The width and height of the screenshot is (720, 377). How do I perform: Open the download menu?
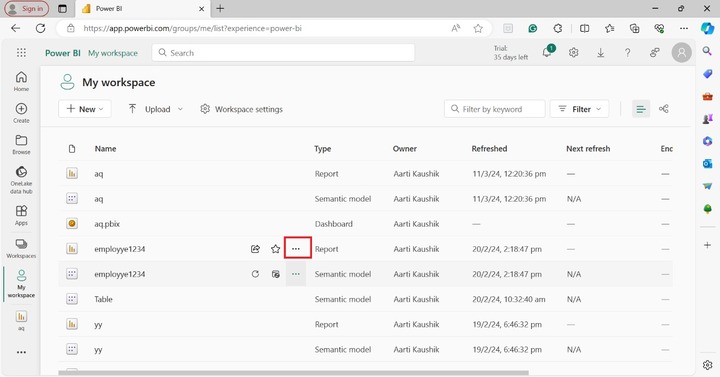(x=601, y=53)
